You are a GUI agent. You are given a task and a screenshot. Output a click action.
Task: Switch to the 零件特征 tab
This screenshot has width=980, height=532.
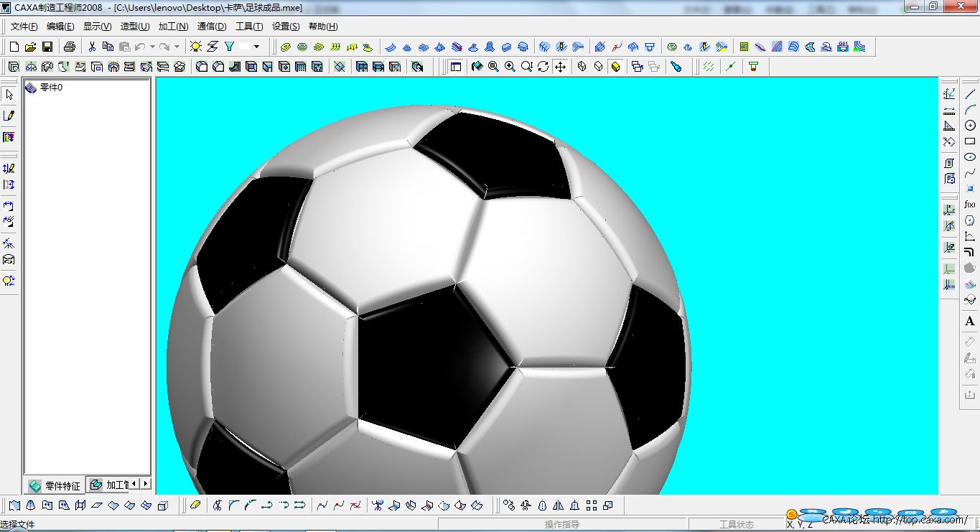55,485
